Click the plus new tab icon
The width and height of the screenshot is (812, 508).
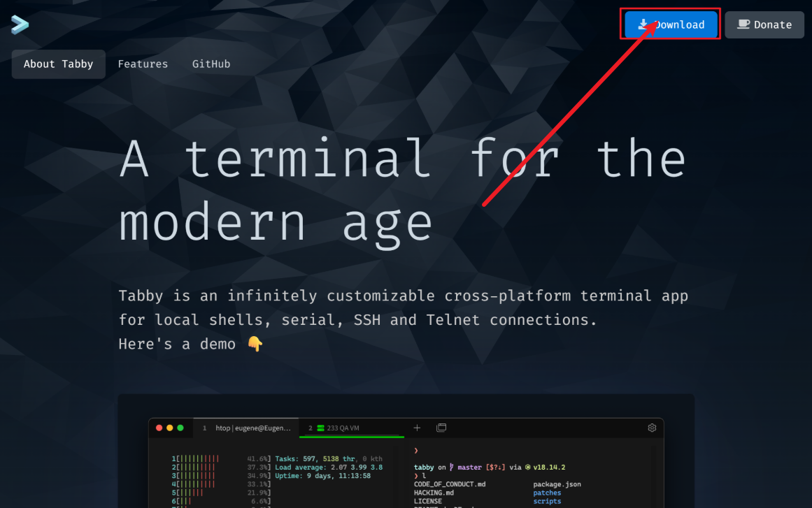pos(417,428)
